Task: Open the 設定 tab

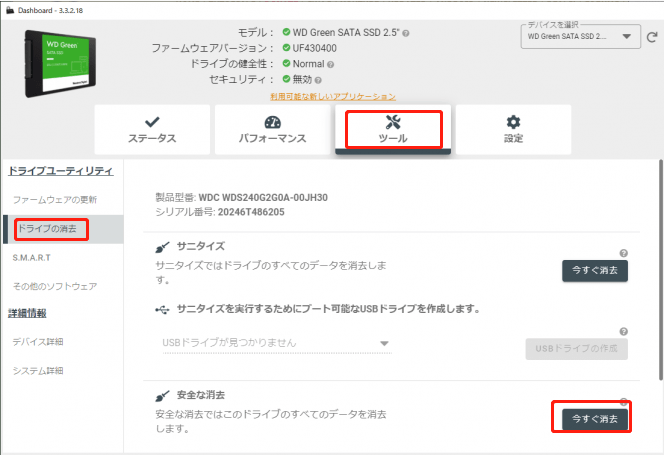Action: (x=513, y=130)
